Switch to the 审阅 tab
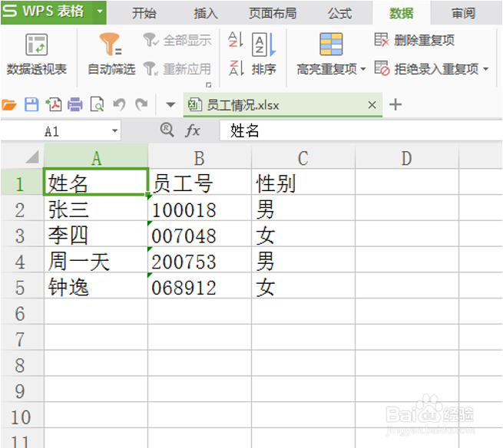 coord(463,13)
